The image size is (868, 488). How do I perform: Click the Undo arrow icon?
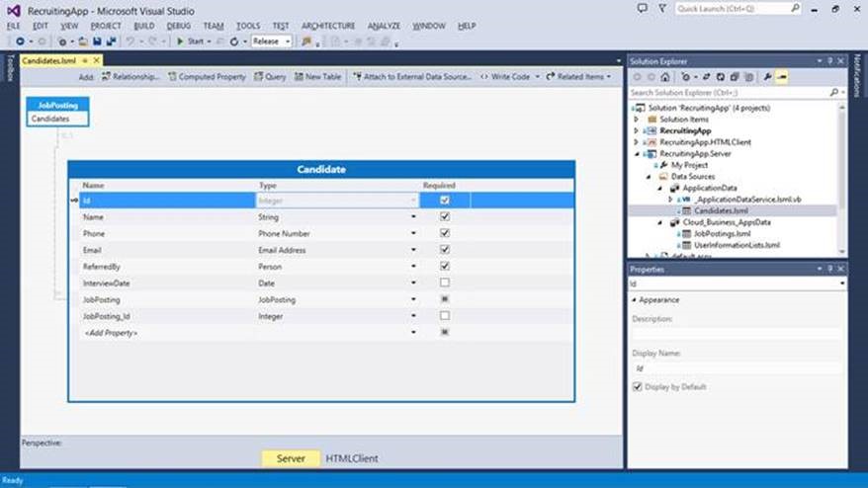coord(130,41)
